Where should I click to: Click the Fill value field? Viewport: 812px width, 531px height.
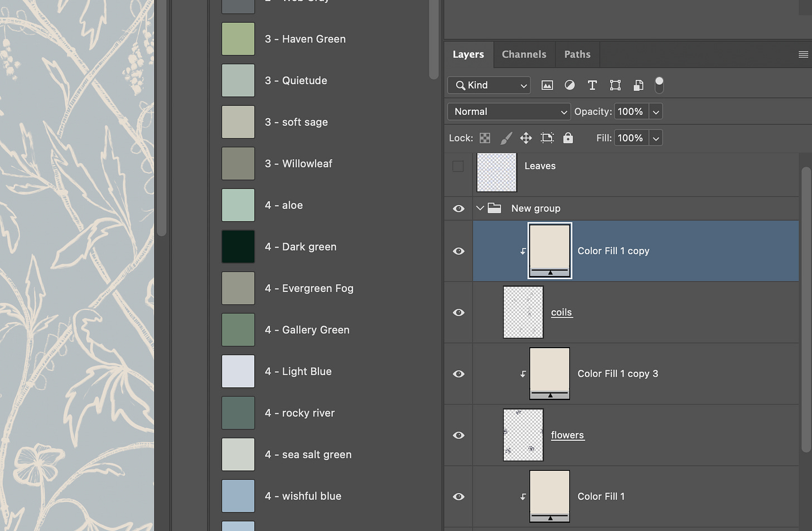pos(631,138)
